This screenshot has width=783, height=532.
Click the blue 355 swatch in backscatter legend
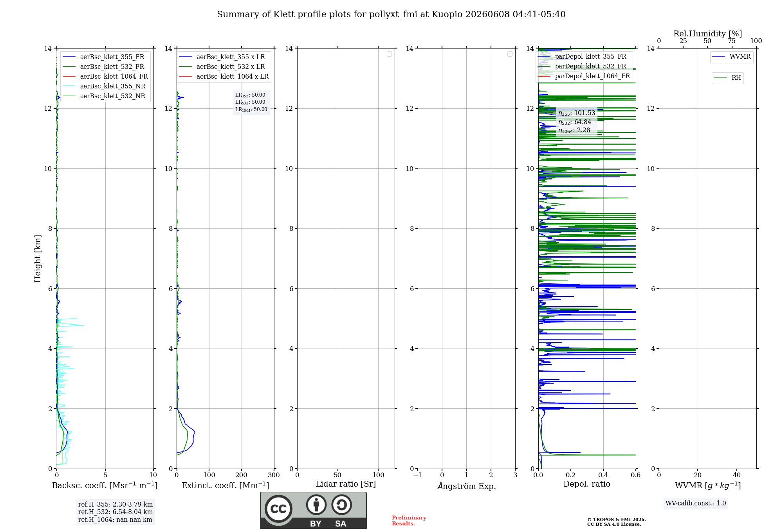[x=69, y=57]
